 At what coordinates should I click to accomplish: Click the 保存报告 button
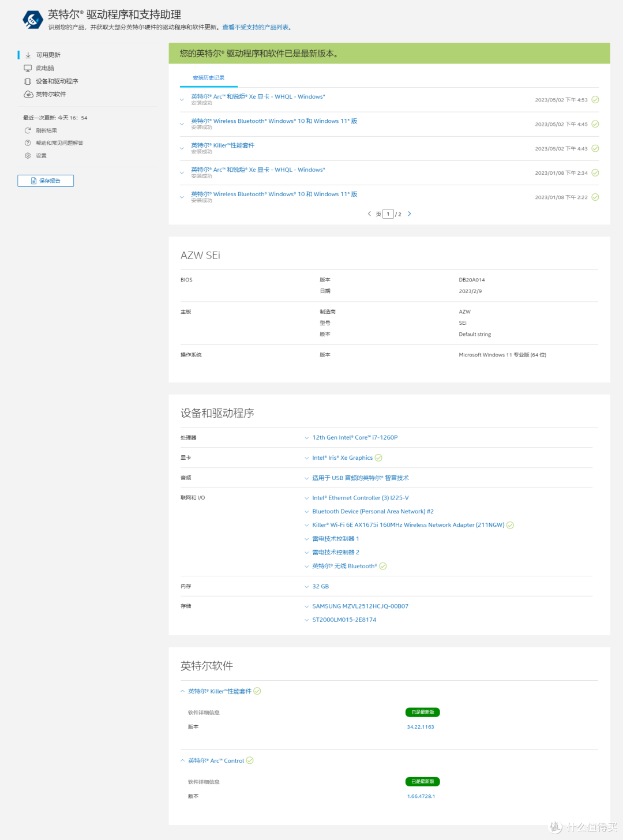tap(46, 181)
